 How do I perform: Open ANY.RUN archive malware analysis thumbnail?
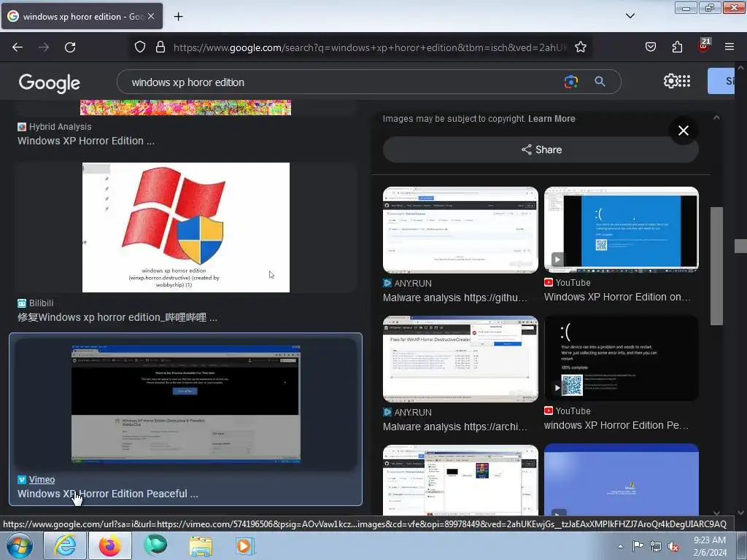(x=460, y=359)
